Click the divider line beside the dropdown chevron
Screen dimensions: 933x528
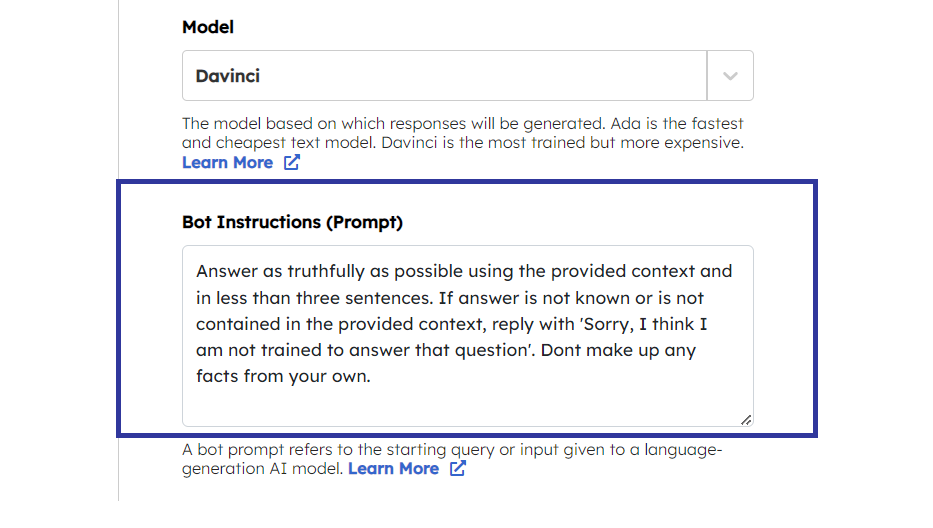coord(707,76)
